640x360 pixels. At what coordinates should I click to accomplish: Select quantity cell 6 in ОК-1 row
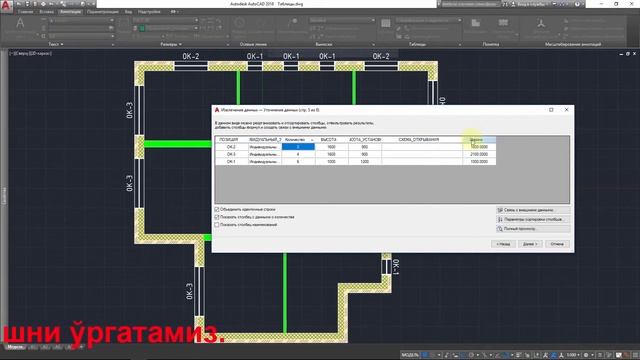click(298, 162)
